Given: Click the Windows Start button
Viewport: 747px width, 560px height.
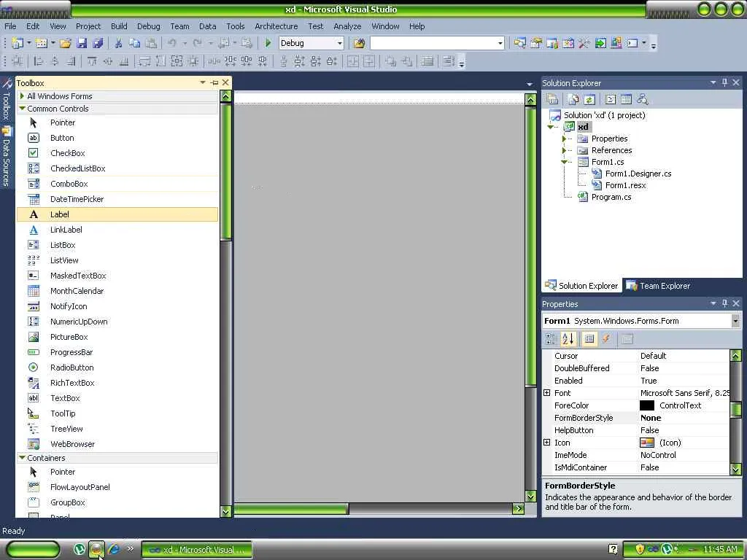Looking at the screenshot, I should (32, 550).
